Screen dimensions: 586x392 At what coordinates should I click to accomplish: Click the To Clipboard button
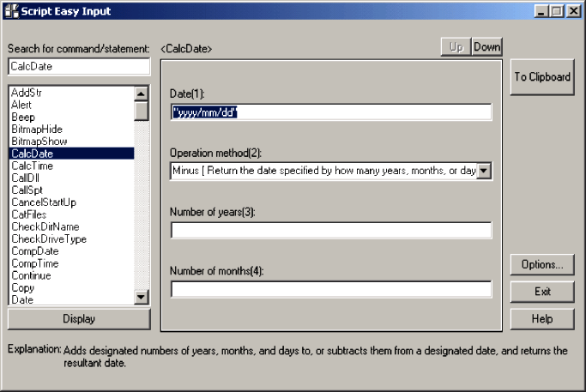(542, 77)
